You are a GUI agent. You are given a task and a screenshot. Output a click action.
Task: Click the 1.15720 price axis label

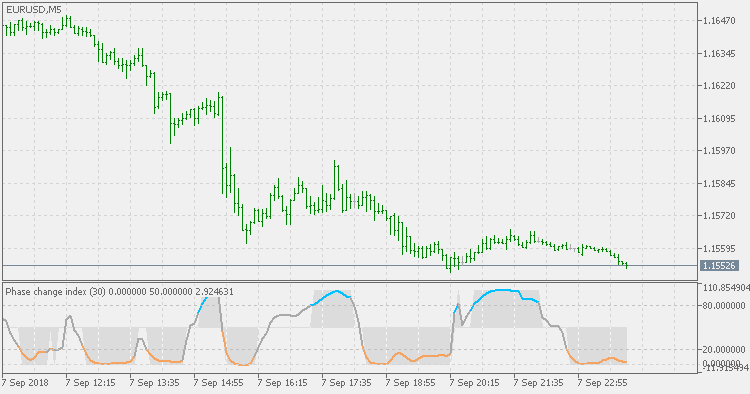tap(719, 216)
